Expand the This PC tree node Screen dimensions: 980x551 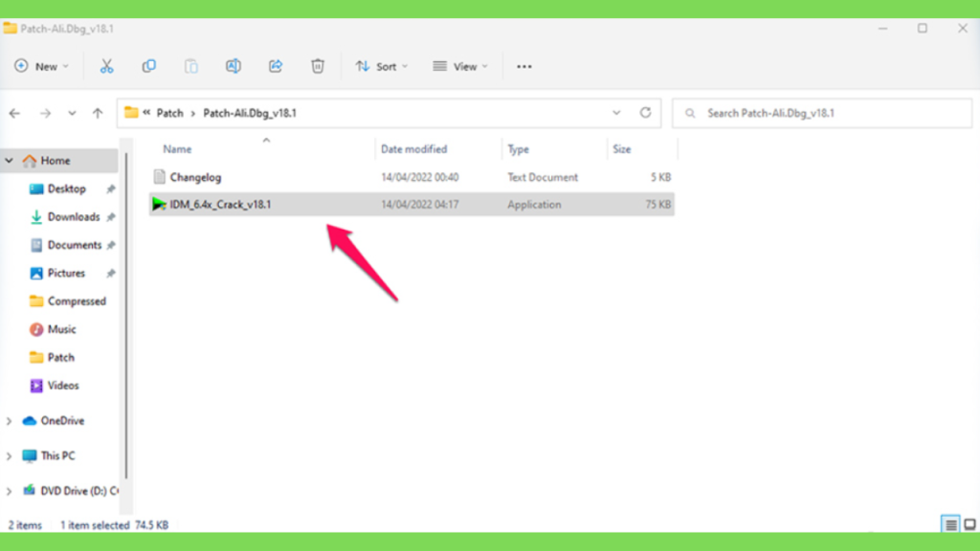pyautogui.click(x=9, y=456)
